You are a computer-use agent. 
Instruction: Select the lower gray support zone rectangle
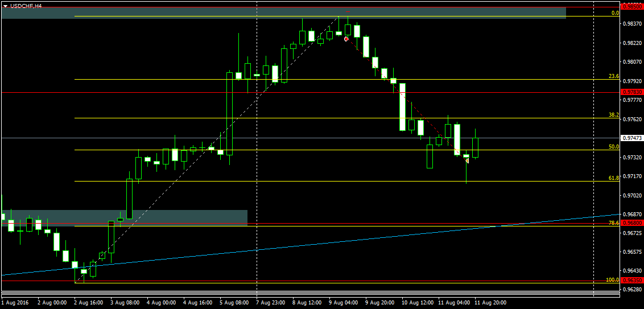tap(124, 218)
